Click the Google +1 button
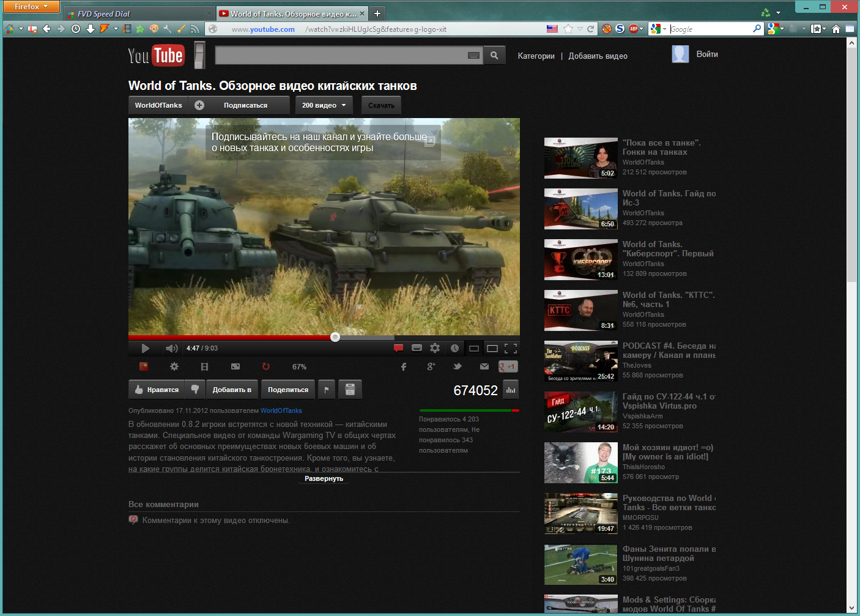 pyautogui.click(x=508, y=366)
